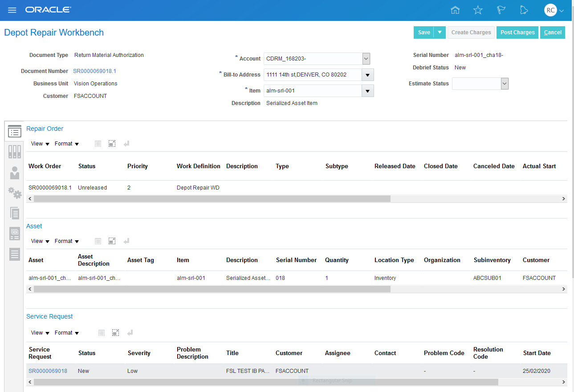The image size is (574, 392).
Task: Open the Notifications bell icon
Action: pyautogui.click(x=524, y=10)
